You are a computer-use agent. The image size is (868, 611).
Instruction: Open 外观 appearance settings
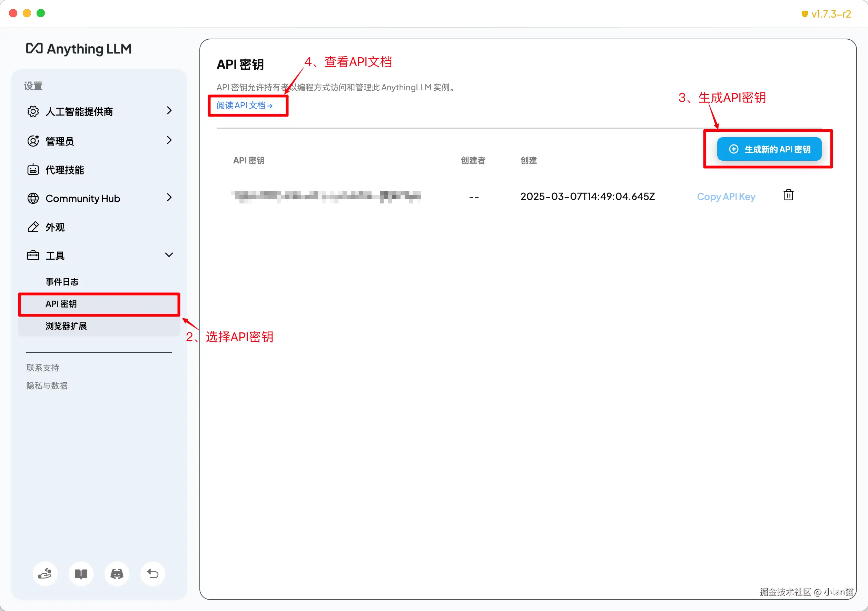point(55,227)
